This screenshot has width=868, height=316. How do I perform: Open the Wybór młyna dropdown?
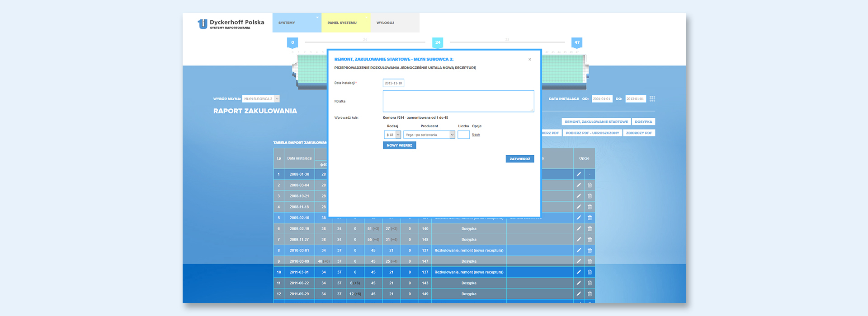pyautogui.click(x=261, y=99)
